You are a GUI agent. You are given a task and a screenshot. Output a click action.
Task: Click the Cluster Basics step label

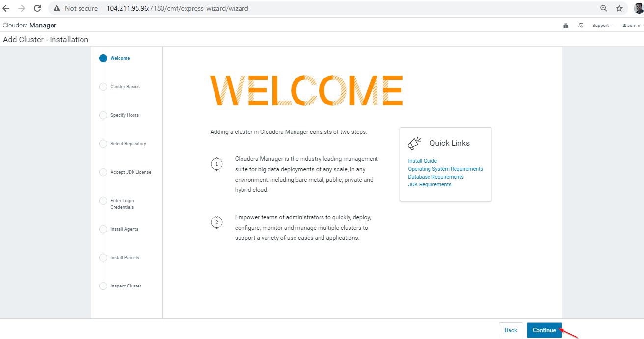pos(125,87)
